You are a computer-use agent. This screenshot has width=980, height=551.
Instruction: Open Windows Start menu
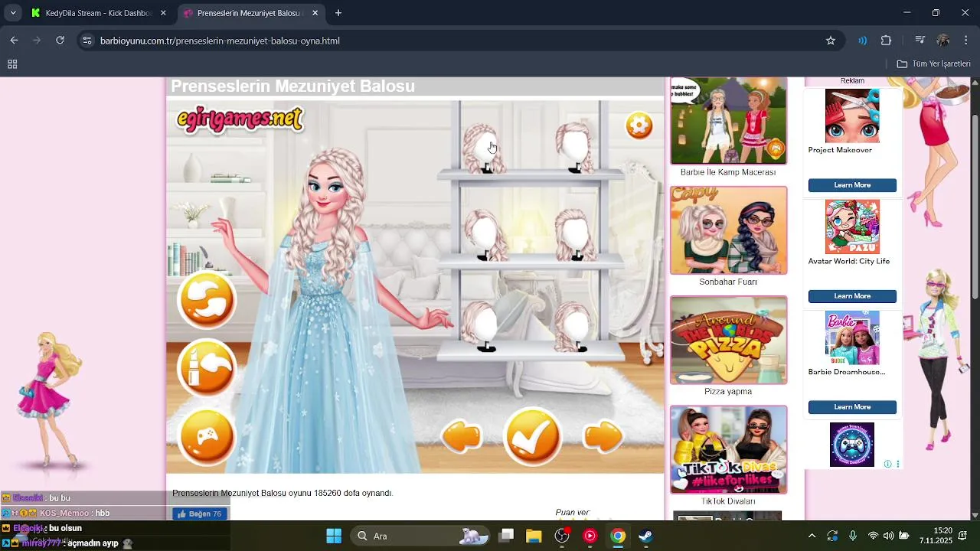[x=334, y=536]
